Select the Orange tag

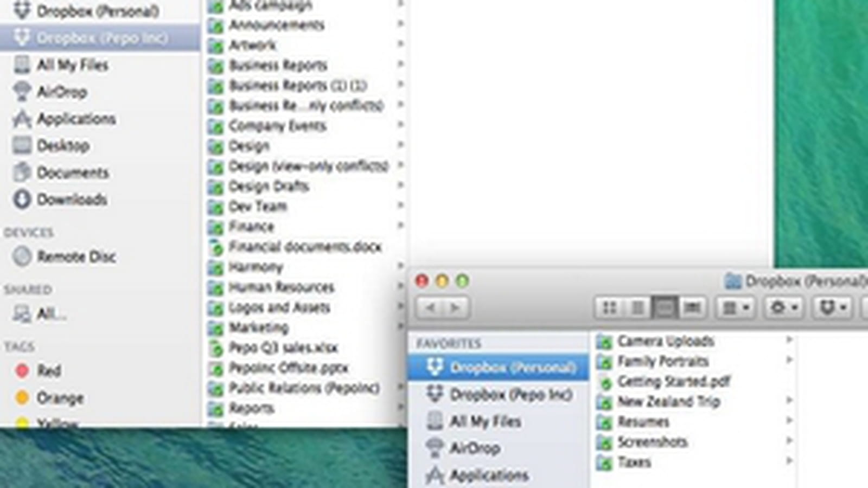pyautogui.click(x=49, y=398)
